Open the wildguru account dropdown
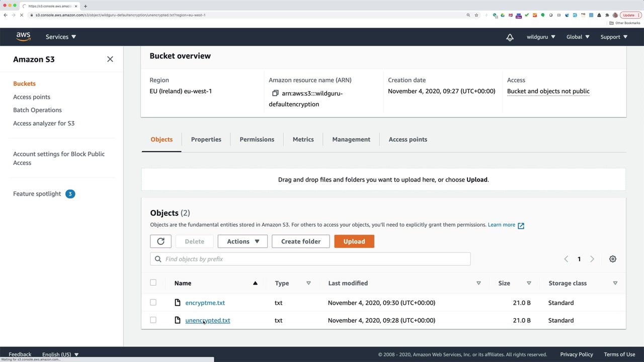The height and width of the screenshot is (362, 644). pos(541,37)
